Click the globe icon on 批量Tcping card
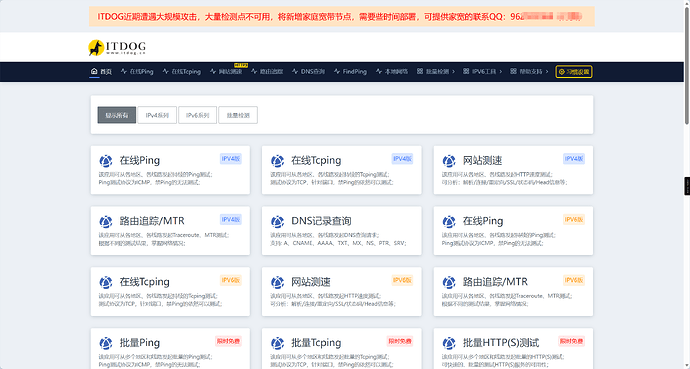 coord(277,343)
